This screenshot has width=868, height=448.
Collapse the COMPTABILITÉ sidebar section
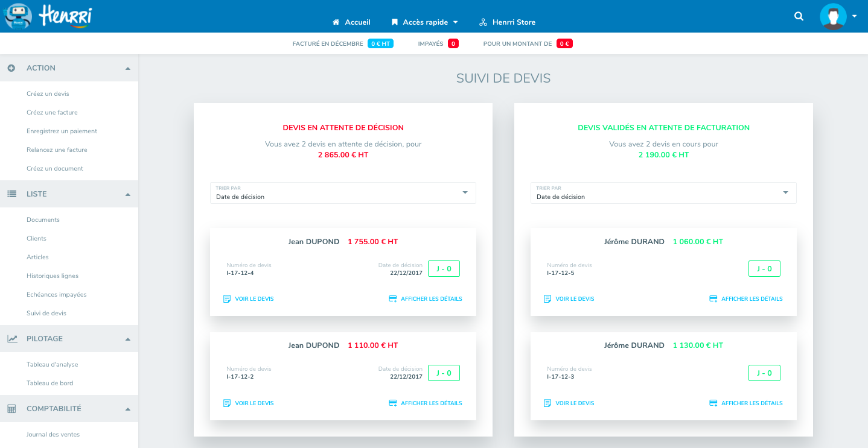point(128,409)
